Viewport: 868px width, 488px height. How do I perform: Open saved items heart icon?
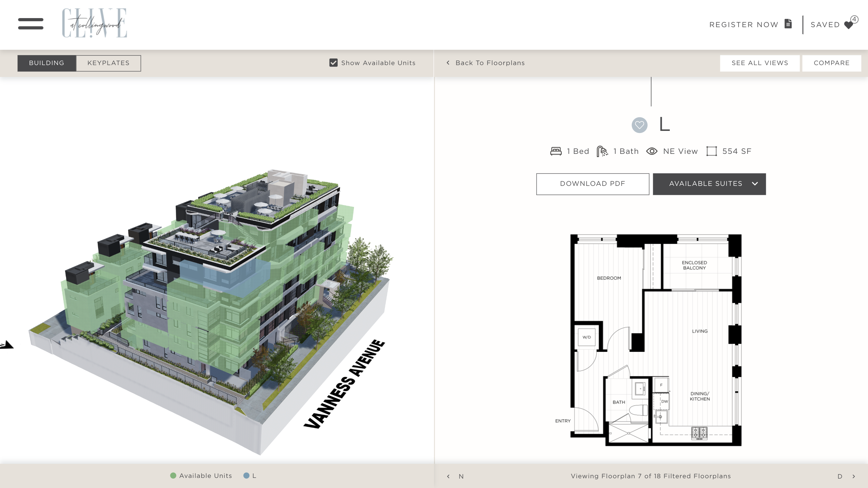pyautogui.click(x=849, y=25)
